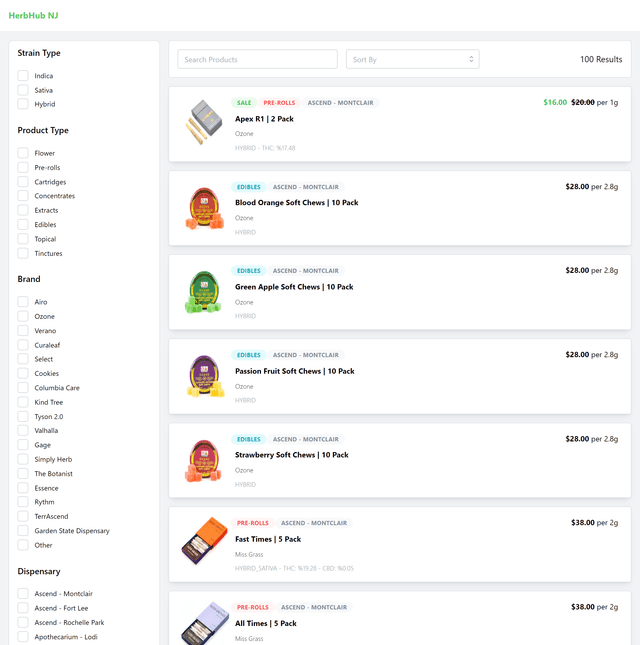Image resolution: width=640 pixels, height=645 pixels.
Task: Open All Times 5 Pack thumbnail
Action: (204, 624)
